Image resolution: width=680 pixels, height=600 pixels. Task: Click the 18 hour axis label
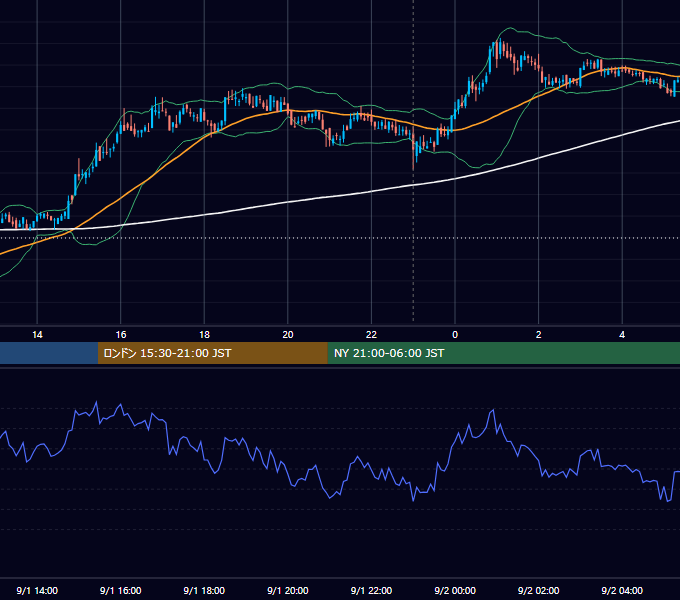point(204,335)
